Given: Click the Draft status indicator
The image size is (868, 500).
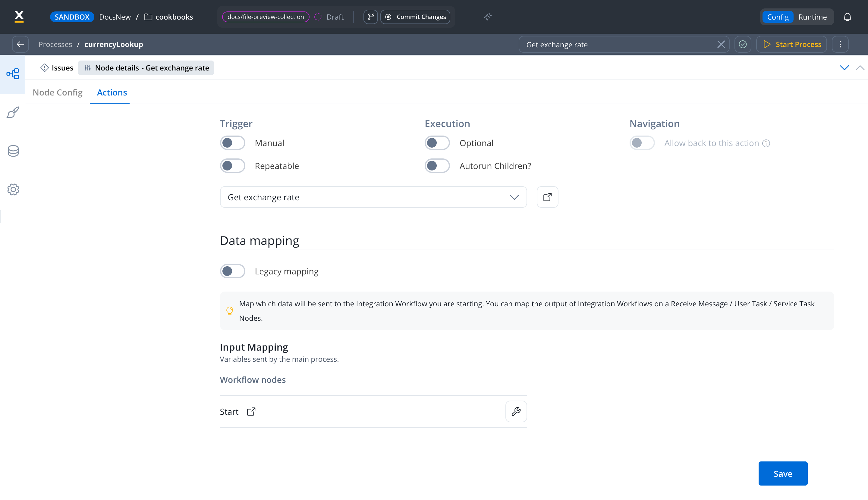Looking at the screenshot, I should pos(329,17).
